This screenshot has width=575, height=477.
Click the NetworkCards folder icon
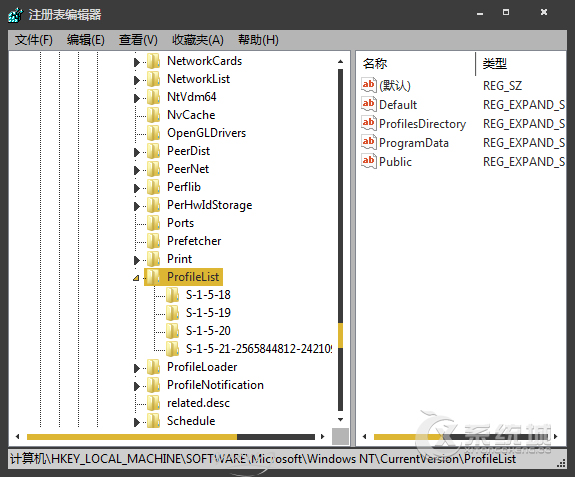[x=154, y=61]
